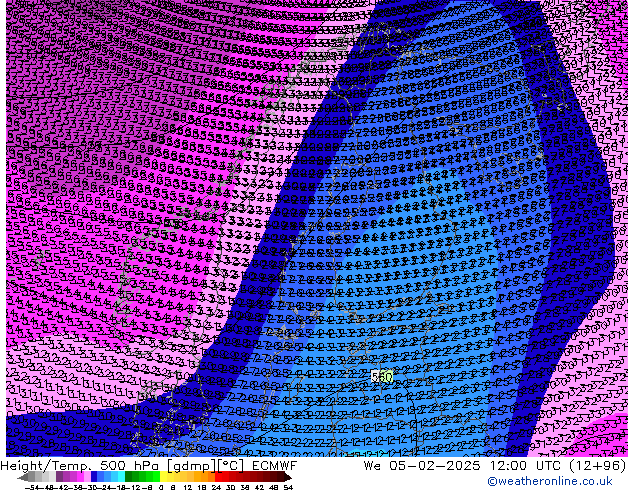Viewport: 634px width, 490px height.
Task: Click the gray left arrow of the color scale
Action: tap(22, 477)
